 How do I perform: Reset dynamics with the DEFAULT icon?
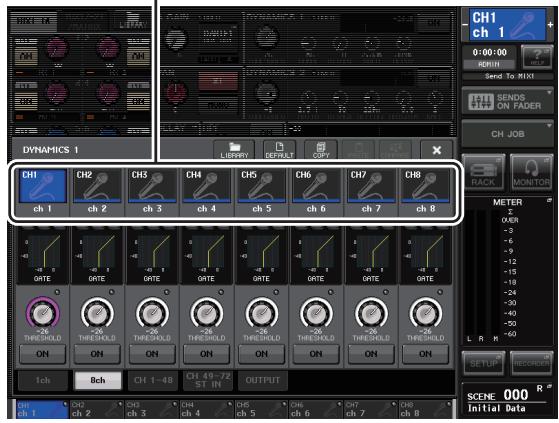[x=279, y=150]
